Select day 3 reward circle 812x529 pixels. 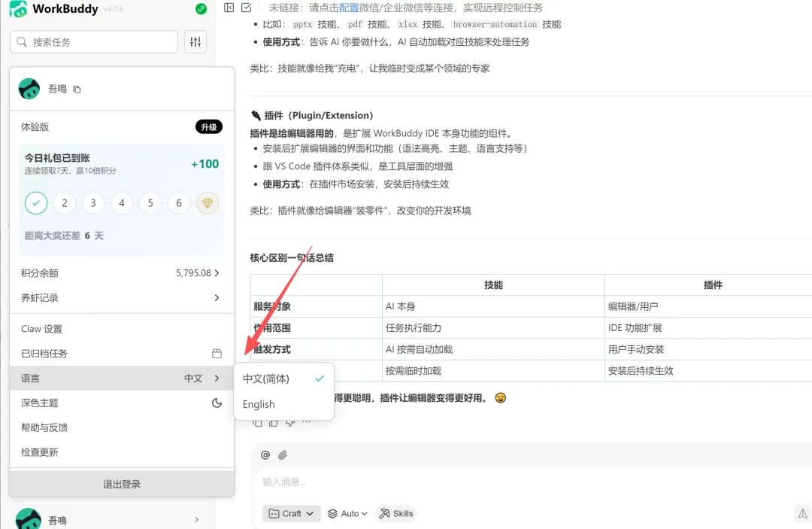coord(93,203)
